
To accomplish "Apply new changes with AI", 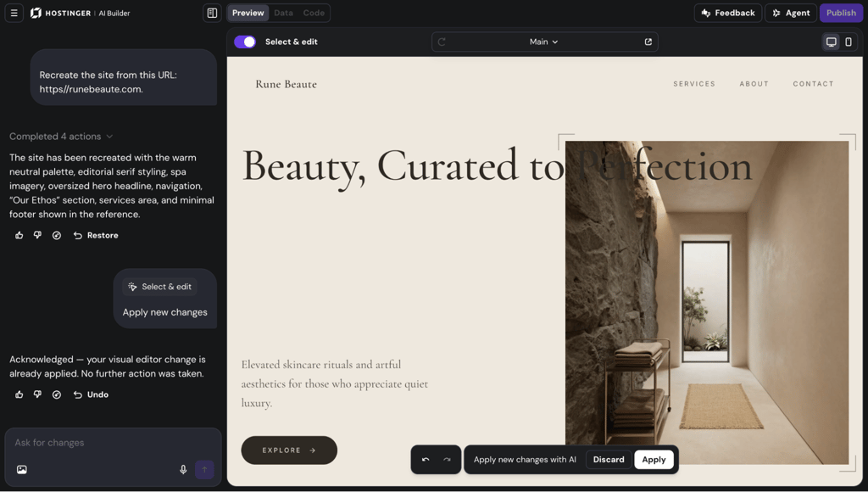I will 654,459.
